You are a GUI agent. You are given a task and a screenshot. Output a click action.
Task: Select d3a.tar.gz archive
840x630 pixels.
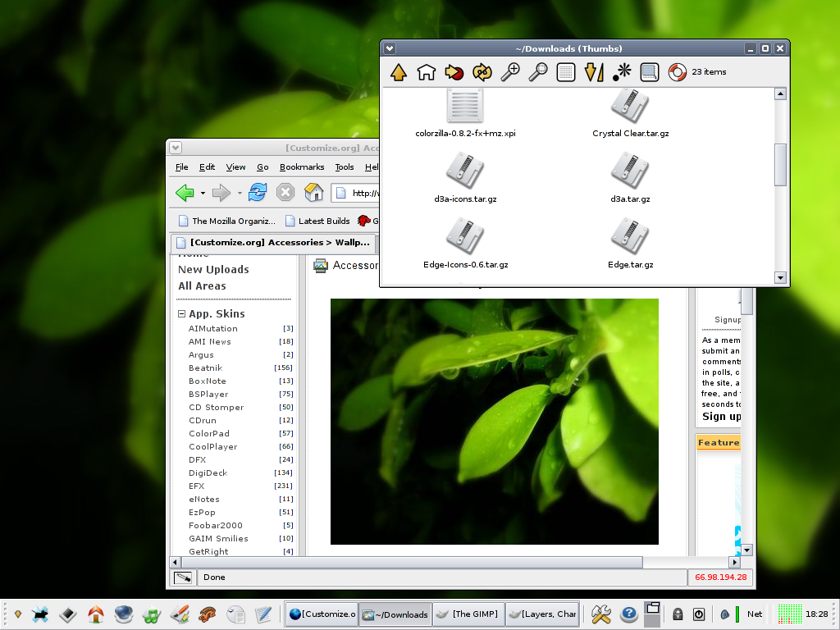tap(631, 178)
